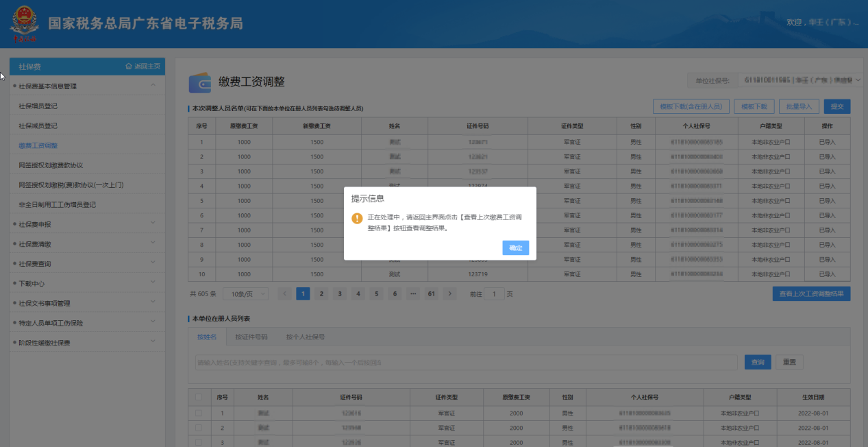Open 社保增员登记 in sidebar menu
Viewport: 868px width, 447px height.
tap(38, 106)
